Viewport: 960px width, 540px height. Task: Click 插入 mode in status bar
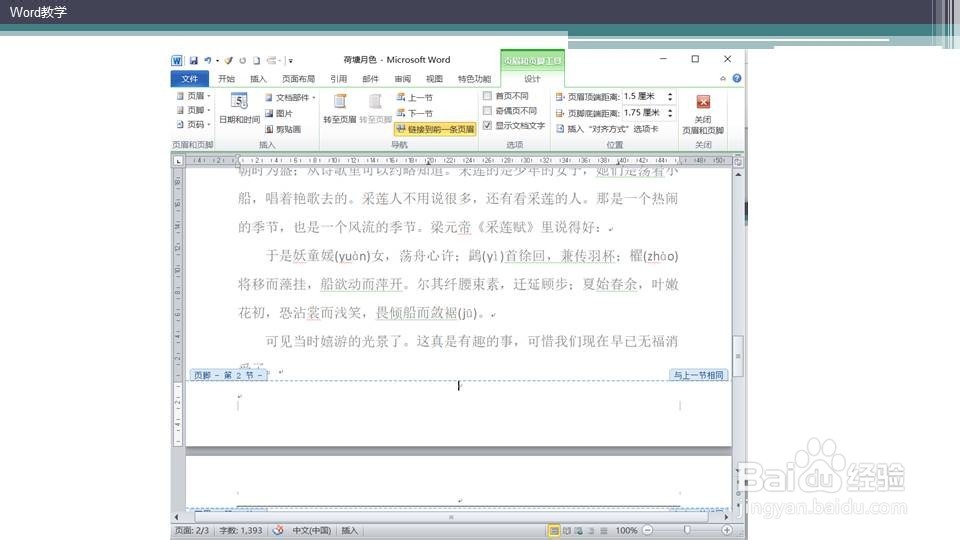click(350, 531)
